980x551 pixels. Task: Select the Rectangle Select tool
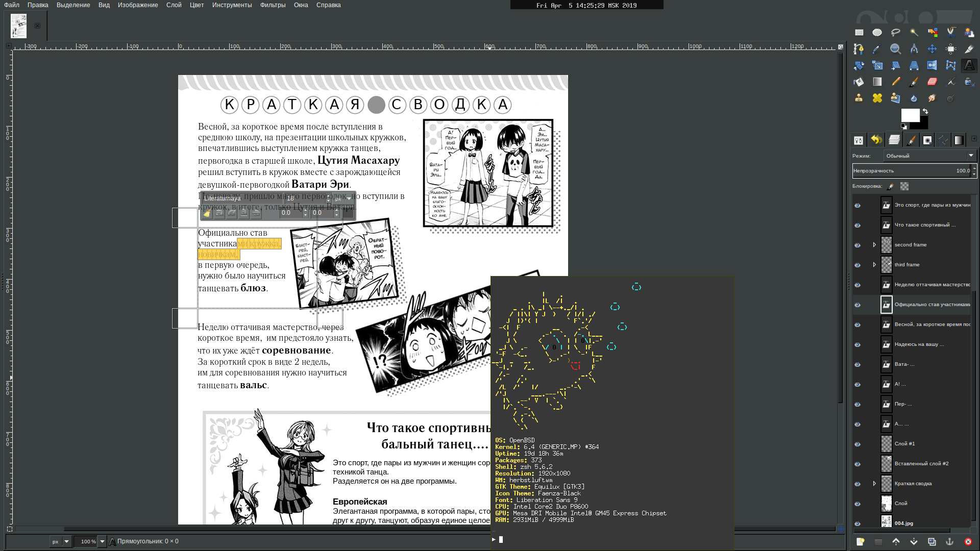[859, 32]
